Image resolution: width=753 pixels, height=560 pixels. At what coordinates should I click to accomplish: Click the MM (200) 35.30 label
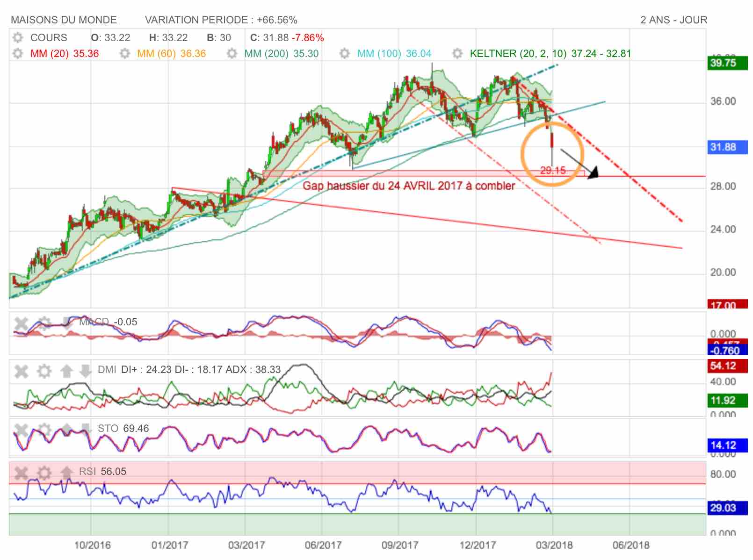(x=282, y=53)
